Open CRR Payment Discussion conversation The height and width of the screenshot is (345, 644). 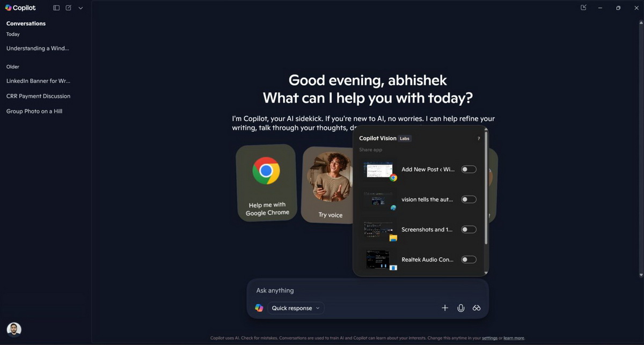click(x=38, y=96)
